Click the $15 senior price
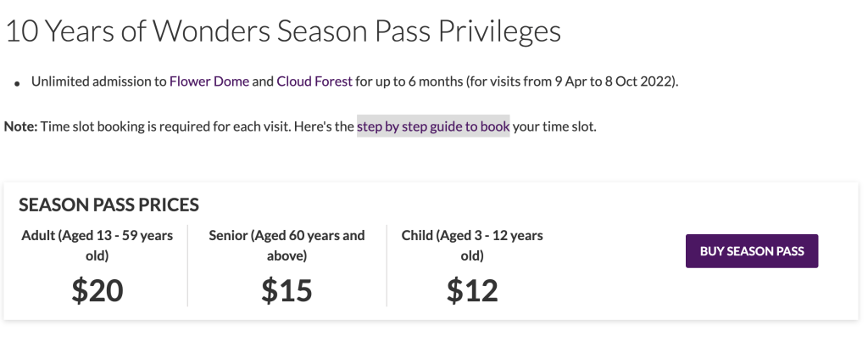868x342 pixels. click(x=287, y=290)
